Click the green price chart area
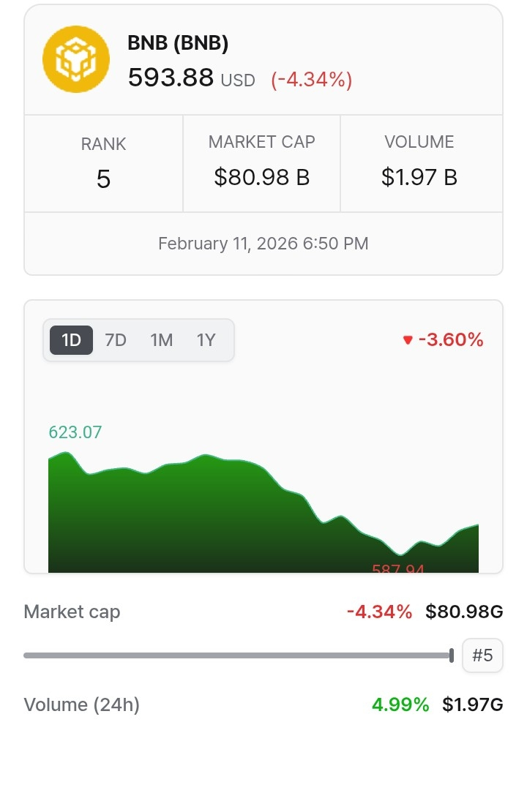Image resolution: width=527 pixels, height=812 pixels. [x=220, y=512]
